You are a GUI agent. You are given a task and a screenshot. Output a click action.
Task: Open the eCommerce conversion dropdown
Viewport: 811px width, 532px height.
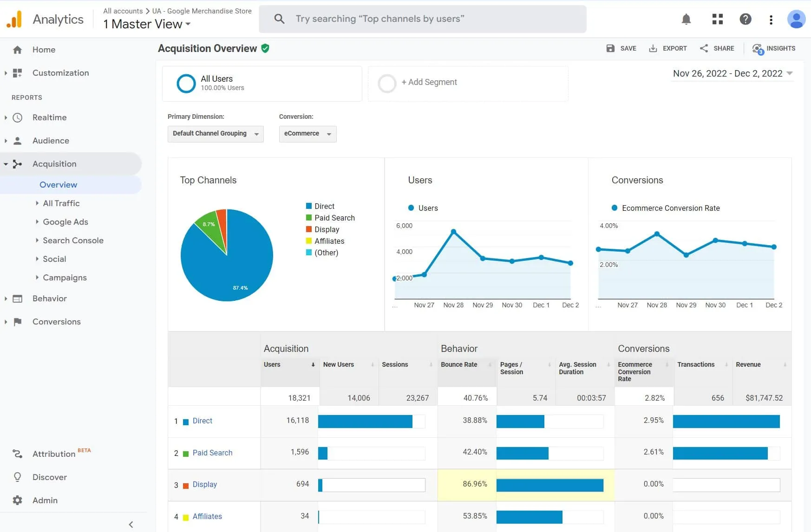click(307, 134)
